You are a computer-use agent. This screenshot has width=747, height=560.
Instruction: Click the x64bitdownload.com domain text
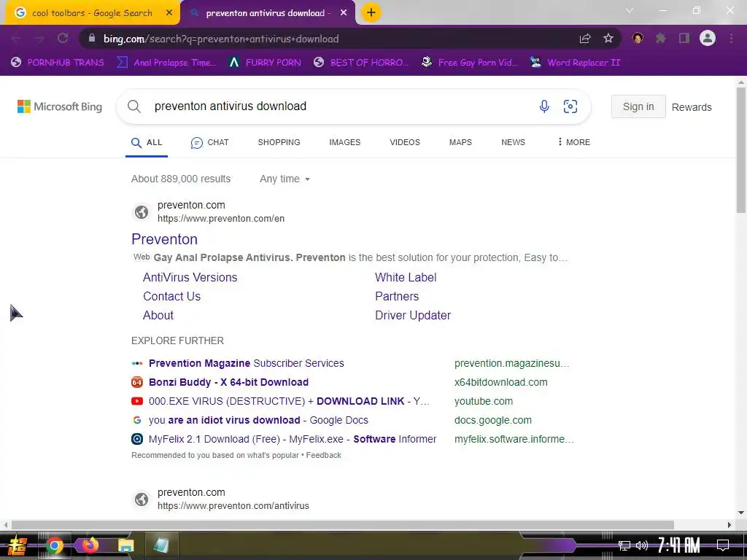pos(500,382)
